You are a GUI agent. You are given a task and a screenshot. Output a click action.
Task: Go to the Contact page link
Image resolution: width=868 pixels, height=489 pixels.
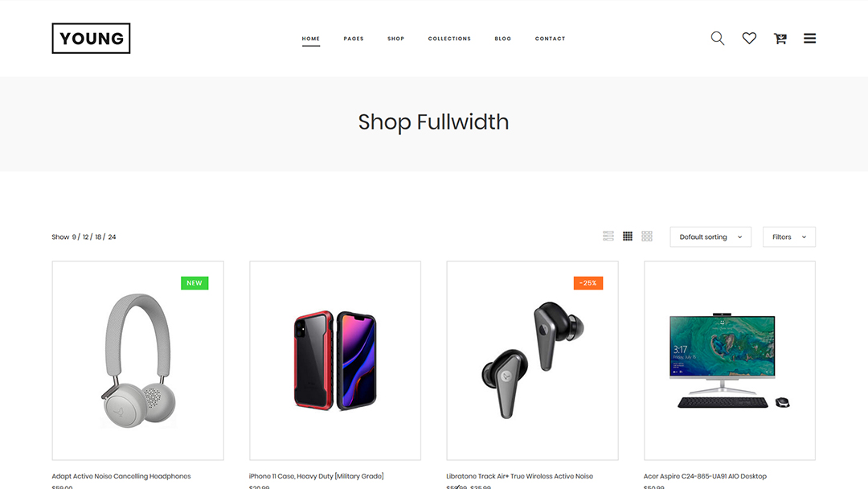(551, 39)
